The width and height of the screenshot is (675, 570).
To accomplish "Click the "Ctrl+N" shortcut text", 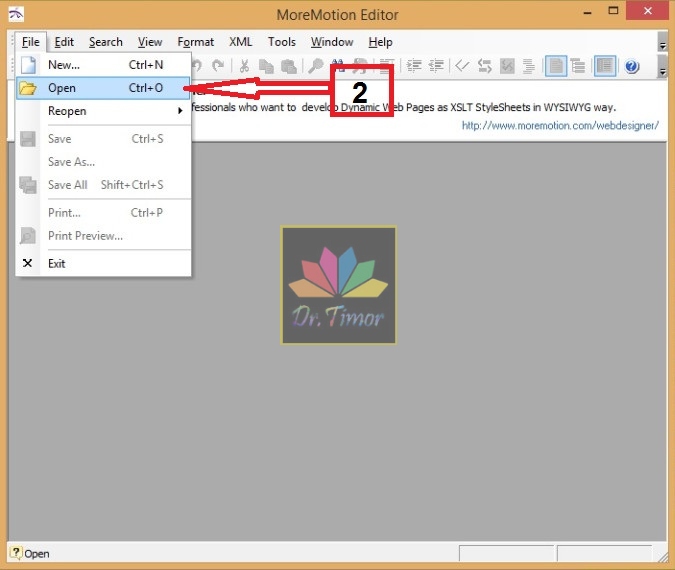I will pyautogui.click(x=146, y=65).
